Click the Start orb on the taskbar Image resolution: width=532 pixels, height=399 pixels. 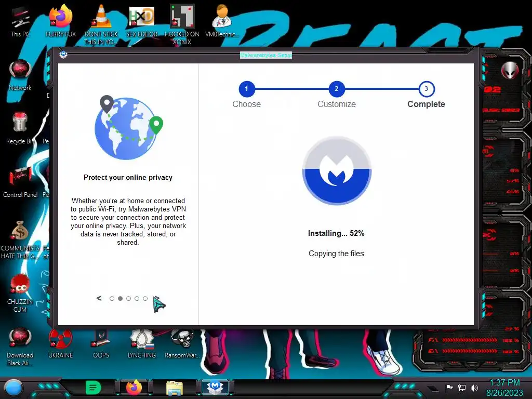[x=13, y=388]
